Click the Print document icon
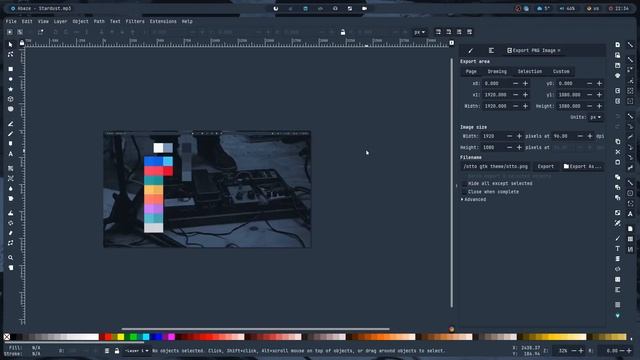Viewport: 640px width, 360px height. 618,76
